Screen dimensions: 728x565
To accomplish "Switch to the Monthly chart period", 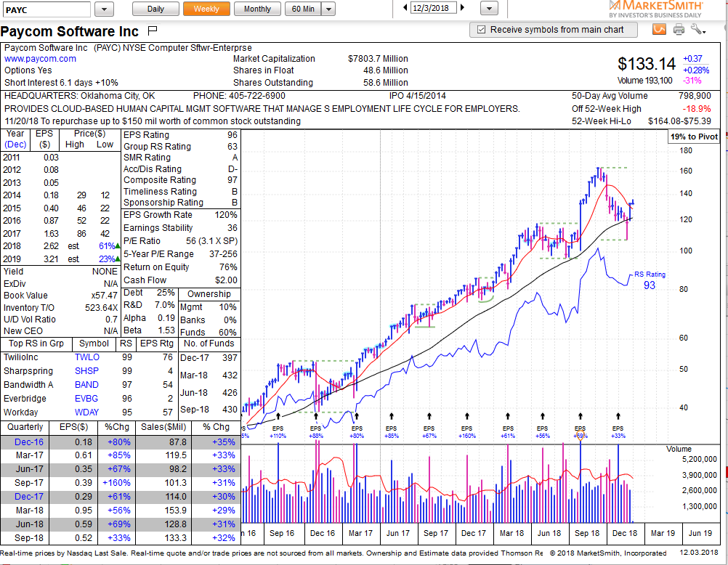I will (257, 9).
